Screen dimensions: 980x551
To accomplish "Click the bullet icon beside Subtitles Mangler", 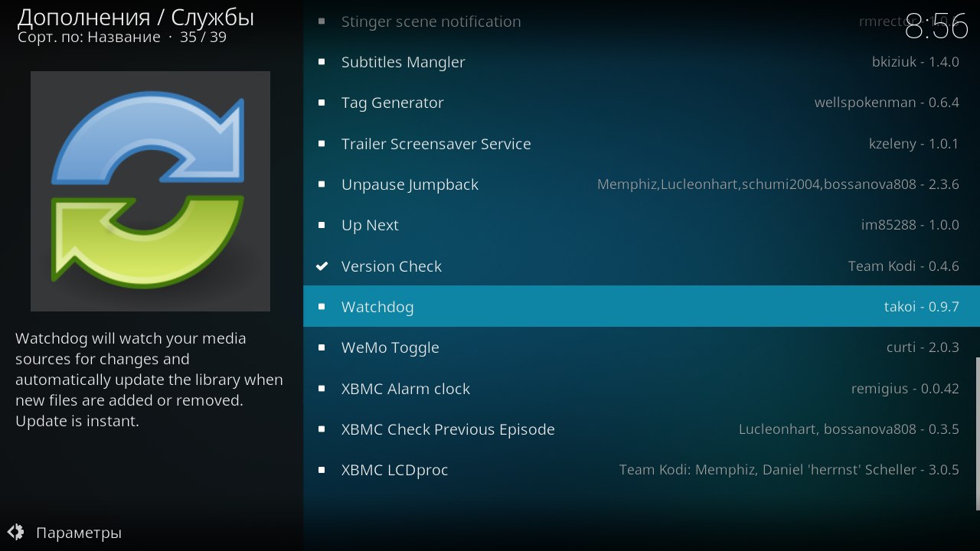I will coord(322,62).
